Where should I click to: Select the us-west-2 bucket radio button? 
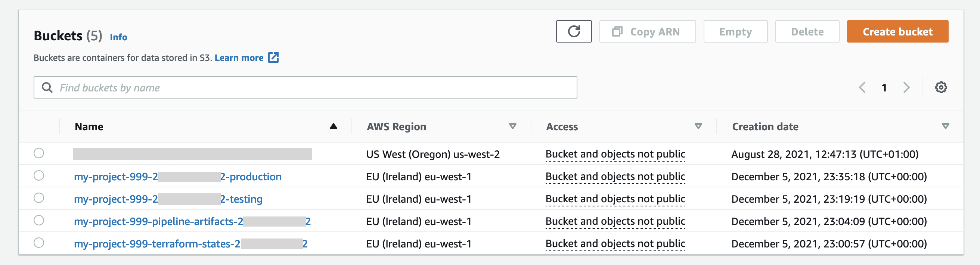click(x=39, y=153)
